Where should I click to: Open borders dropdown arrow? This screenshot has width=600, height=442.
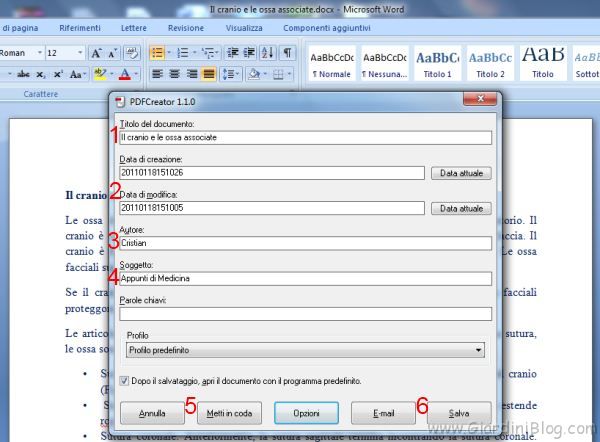click(290, 74)
